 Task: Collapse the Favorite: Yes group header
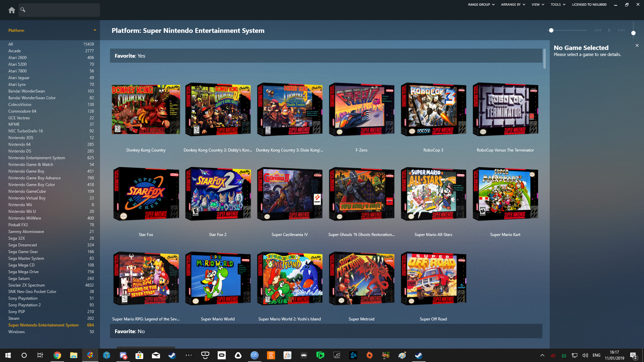(x=326, y=56)
